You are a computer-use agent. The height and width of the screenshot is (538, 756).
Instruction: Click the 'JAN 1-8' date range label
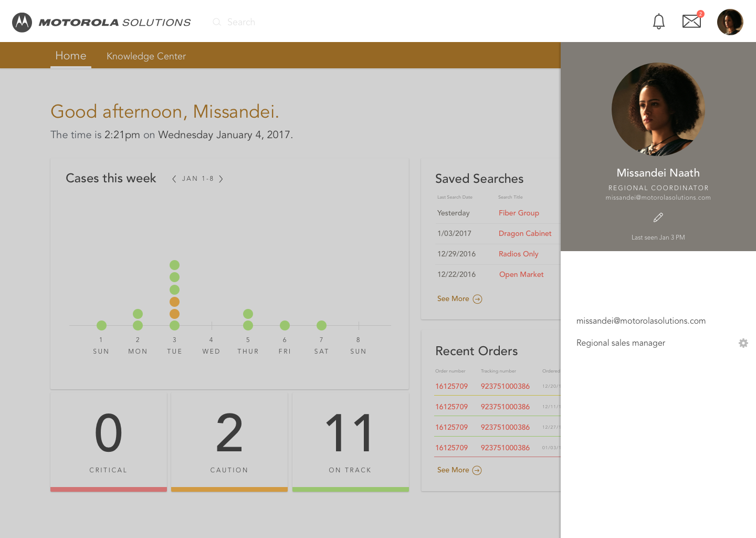point(198,179)
